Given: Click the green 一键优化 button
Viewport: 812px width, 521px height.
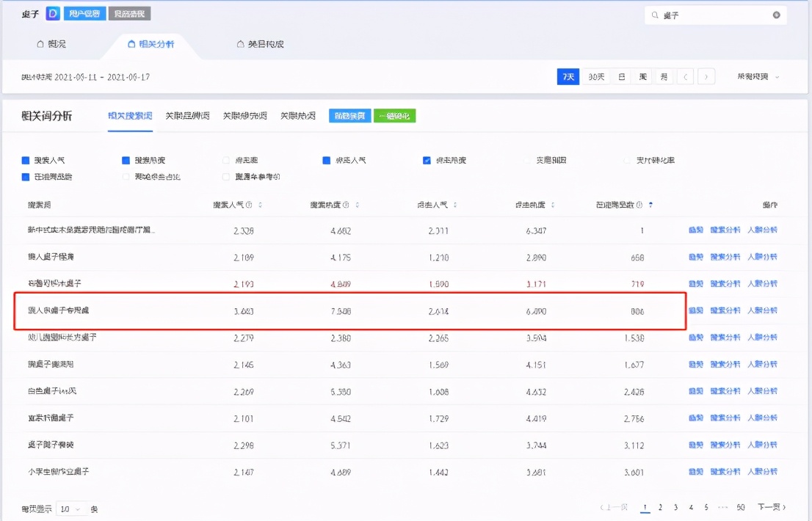Looking at the screenshot, I should [395, 115].
